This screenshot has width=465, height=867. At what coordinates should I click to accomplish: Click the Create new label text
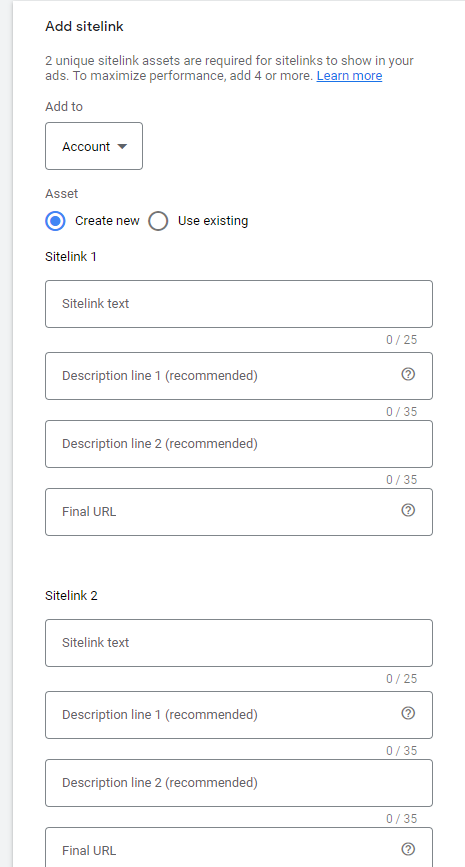coord(107,221)
